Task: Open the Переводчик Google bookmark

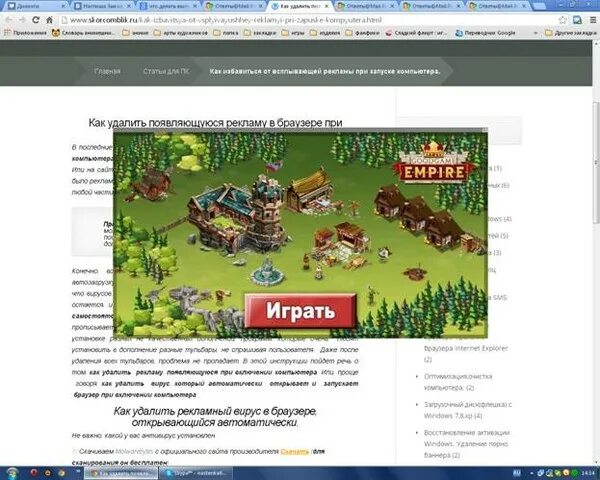Action: (x=486, y=33)
